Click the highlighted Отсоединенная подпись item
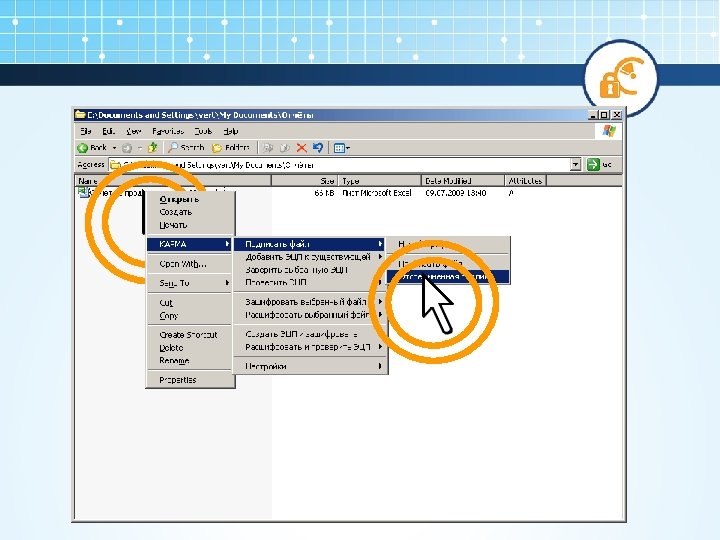This screenshot has height=540, width=720. tap(448, 276)
